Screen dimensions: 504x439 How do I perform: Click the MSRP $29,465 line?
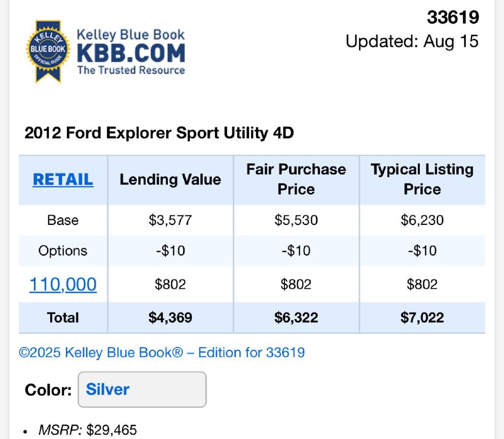click(x=88, y=430)
